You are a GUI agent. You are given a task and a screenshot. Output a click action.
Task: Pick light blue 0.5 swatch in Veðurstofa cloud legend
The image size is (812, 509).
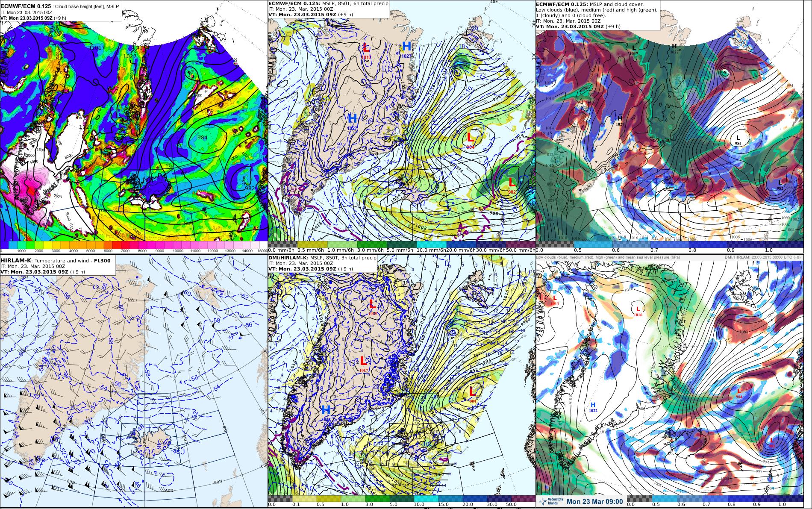point(665,498)
